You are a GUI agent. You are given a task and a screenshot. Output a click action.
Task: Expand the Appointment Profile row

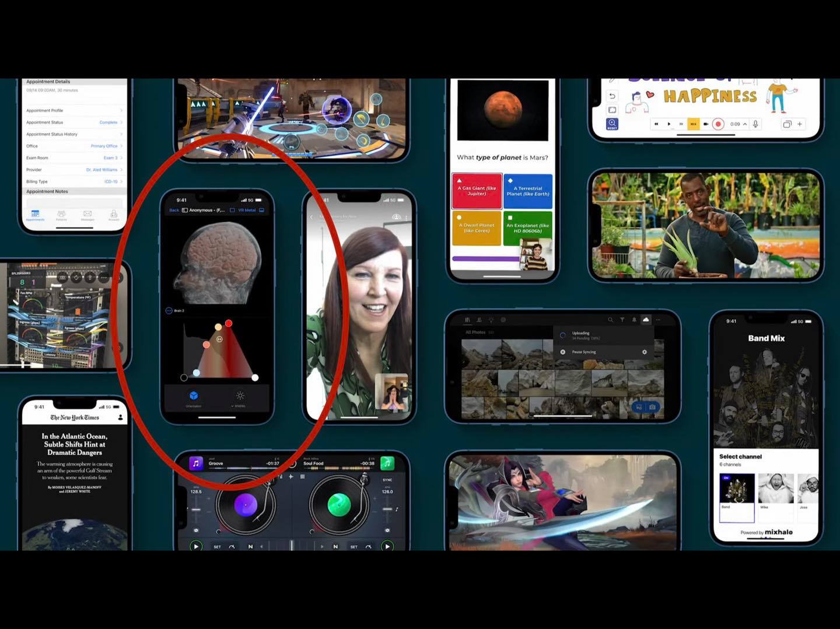pos(74,110)
